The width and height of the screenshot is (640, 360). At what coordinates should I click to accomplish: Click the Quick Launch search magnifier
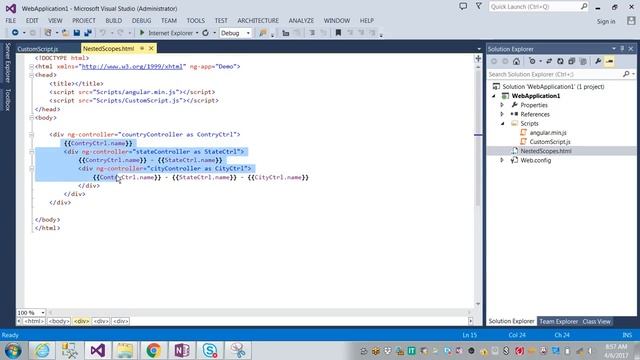coord(584,7)
